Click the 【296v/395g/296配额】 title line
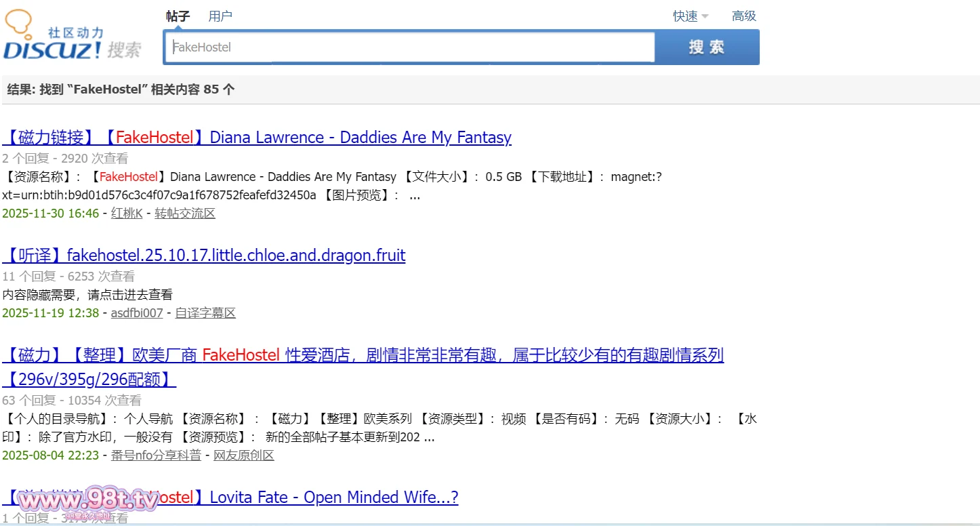 (89, 379)
